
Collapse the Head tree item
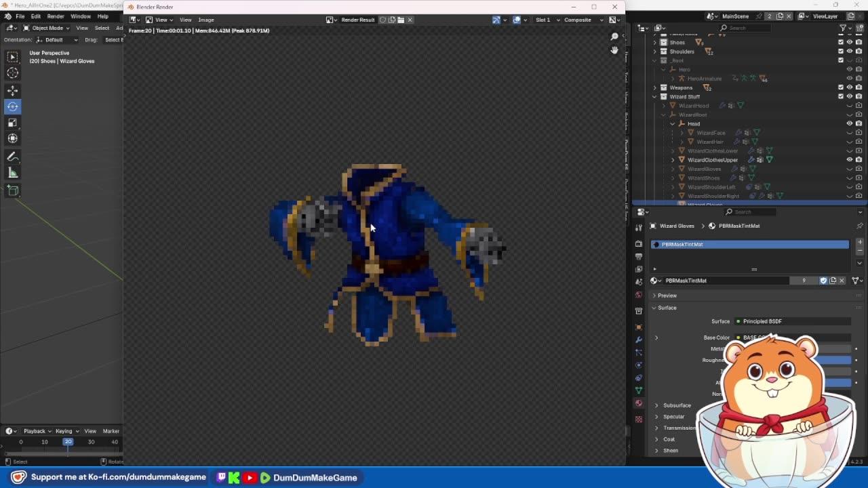click(x=673, y=123)
